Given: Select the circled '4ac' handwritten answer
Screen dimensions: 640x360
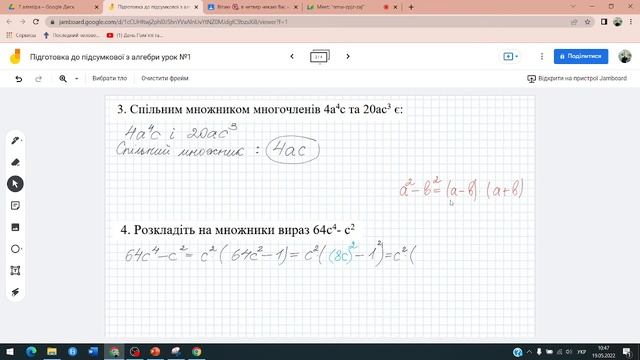Looking at the screenshot, I should pos(292,150).
